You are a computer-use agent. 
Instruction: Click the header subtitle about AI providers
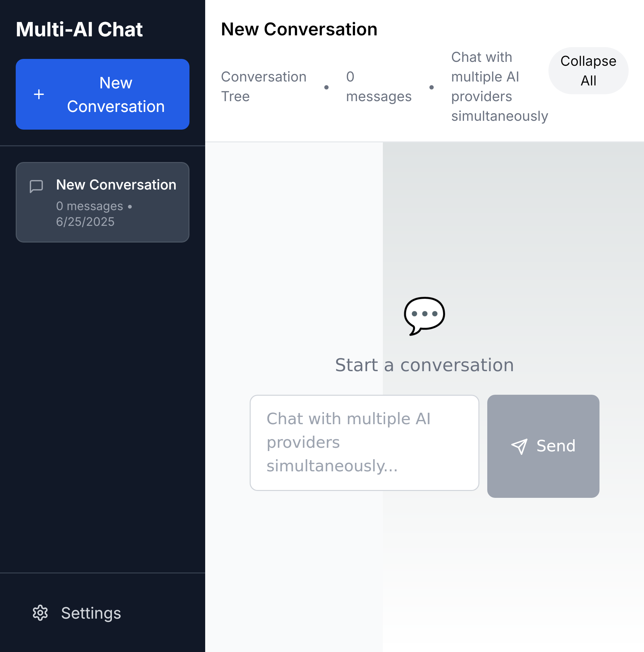tap(500, 87)
